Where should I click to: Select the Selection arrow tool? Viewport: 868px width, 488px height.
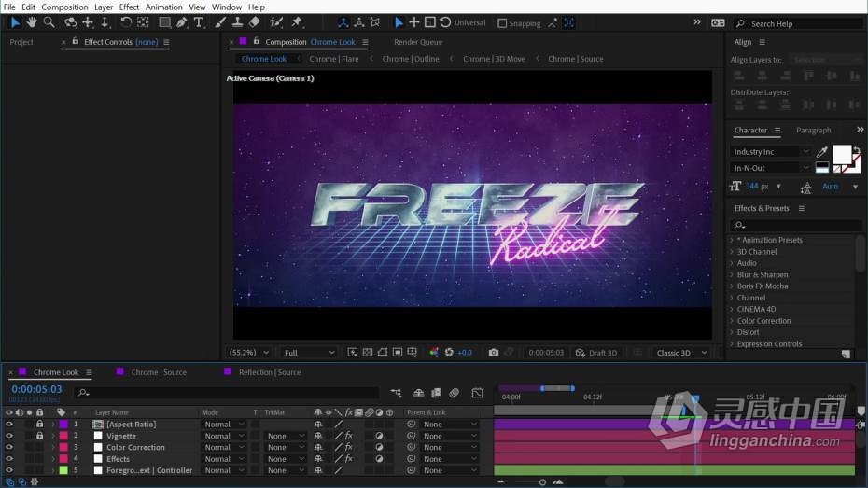[x=15, y=22]
